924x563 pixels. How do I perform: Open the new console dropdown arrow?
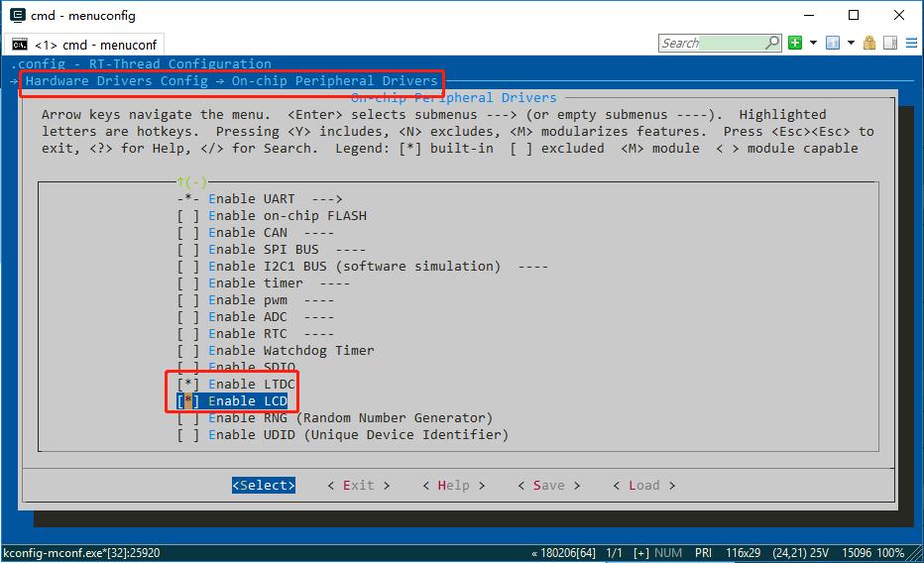[x=813, y=43]
